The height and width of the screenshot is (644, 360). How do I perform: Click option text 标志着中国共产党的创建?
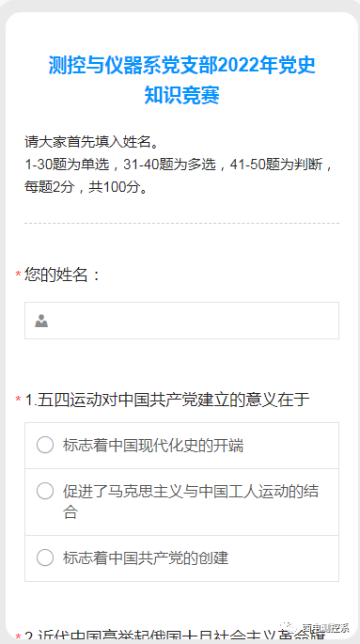[x=146, y=558]
